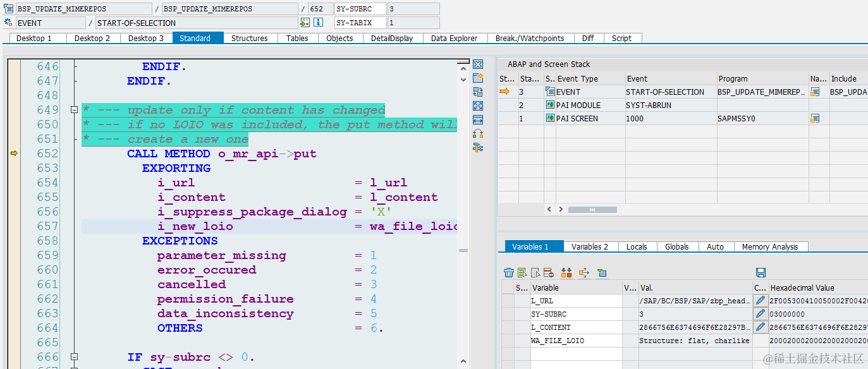Open the Break./Watchpoints tab
Viewport: 868px width, 369px height.
click(530, 38)
